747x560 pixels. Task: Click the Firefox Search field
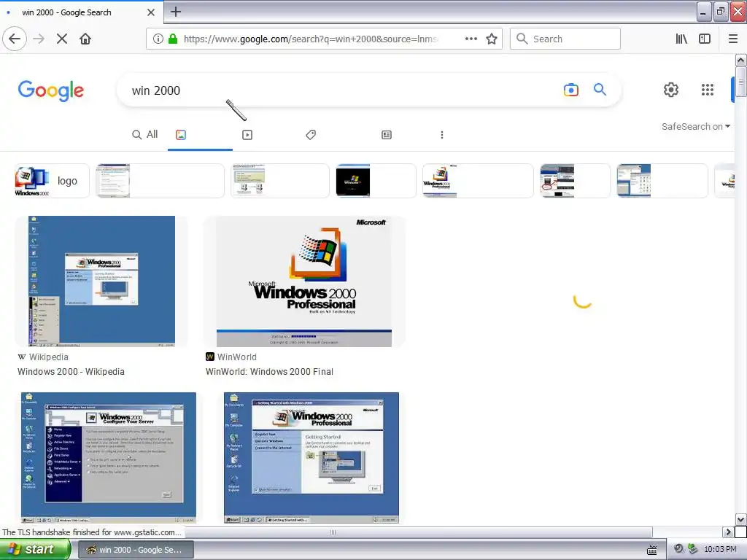click(565, 39)
